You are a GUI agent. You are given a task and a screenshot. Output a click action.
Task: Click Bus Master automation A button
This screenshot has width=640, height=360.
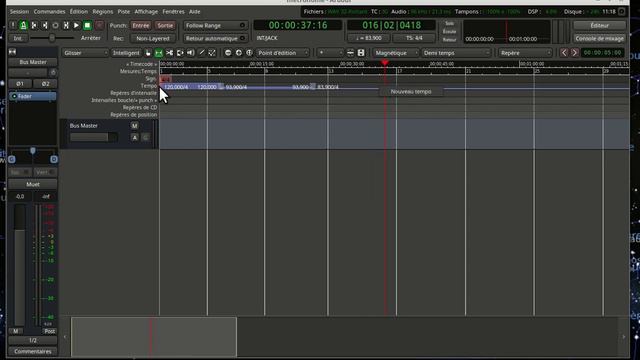pyautogui.click(x=135, y=138)
